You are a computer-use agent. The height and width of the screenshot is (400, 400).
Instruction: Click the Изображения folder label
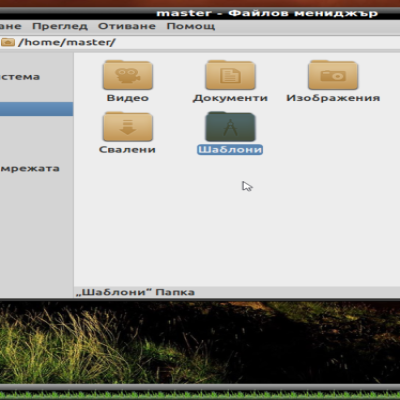[x=333, y=98]
